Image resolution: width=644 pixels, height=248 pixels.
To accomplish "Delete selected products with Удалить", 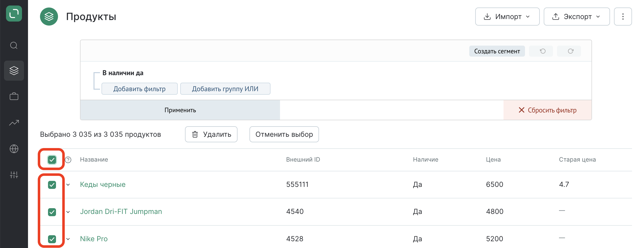I will point(211,134).
